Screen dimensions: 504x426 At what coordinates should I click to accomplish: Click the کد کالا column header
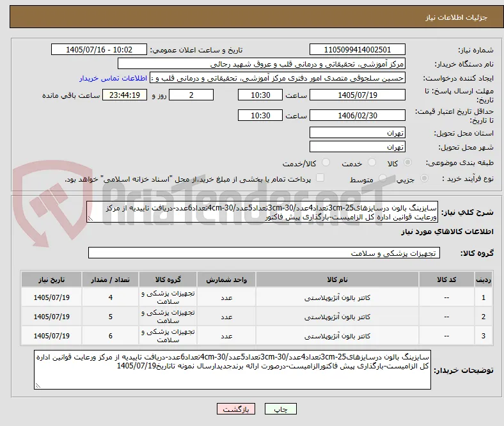(446, 280)
